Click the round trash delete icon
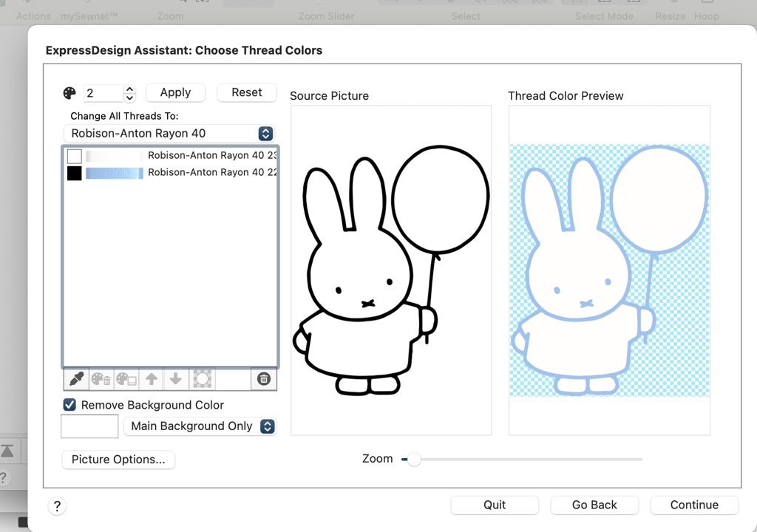This screenshot has width=757, height=532. [x=264, y=379]
